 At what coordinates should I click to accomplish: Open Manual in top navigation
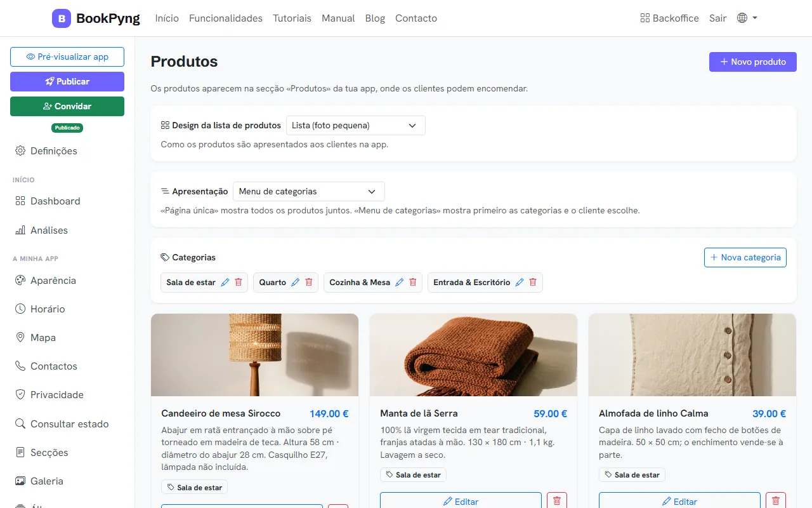point(338,18)
